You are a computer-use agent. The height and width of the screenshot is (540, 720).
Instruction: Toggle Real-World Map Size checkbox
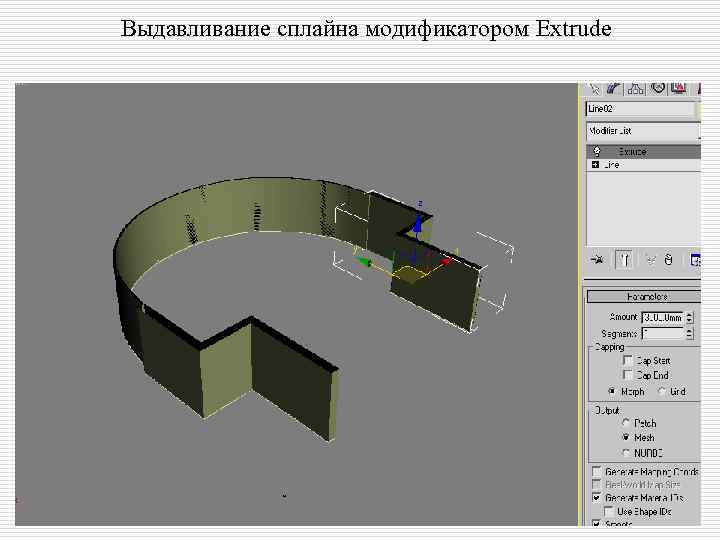click(596, 484)
